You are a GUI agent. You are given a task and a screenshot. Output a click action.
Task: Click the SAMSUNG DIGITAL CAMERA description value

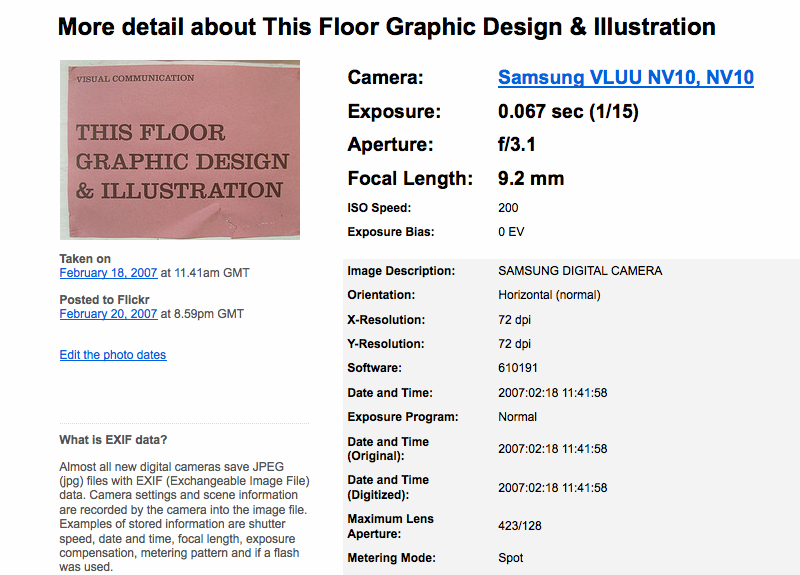(x=580, y=271)
